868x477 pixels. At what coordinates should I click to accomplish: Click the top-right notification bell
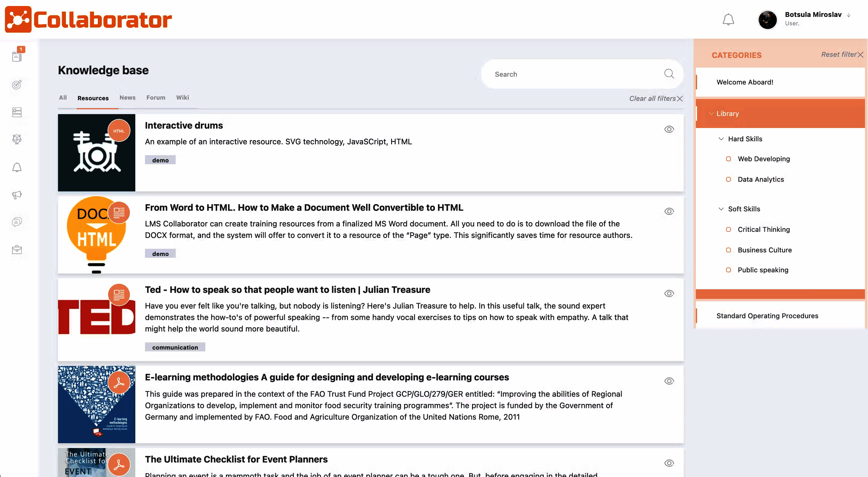(728, 19)
